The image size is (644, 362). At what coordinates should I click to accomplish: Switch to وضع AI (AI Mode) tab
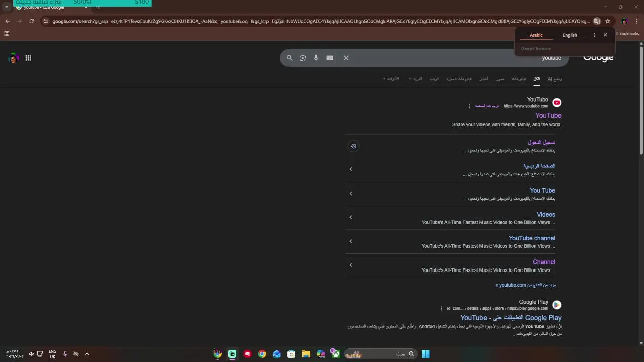pyautogui.click(x=555, y=79)
